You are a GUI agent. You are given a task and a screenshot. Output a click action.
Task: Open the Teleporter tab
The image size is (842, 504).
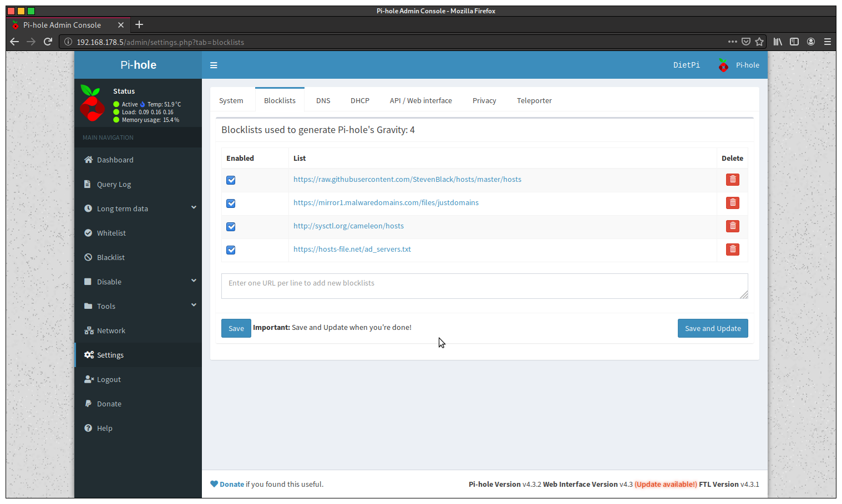(534, 100)
